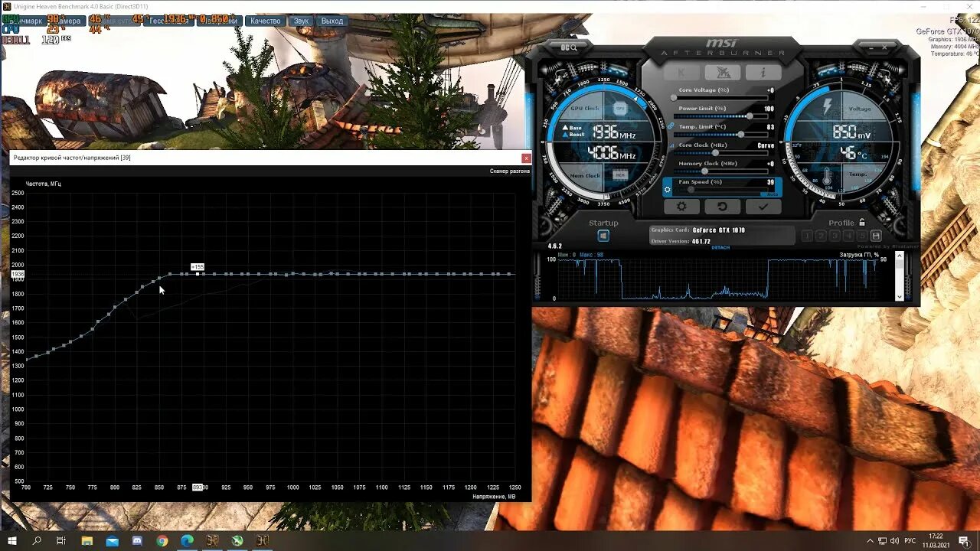The width and height of the screenshot is (980, 551).
Task: Select profile slot 4
Action: point(848,236)
